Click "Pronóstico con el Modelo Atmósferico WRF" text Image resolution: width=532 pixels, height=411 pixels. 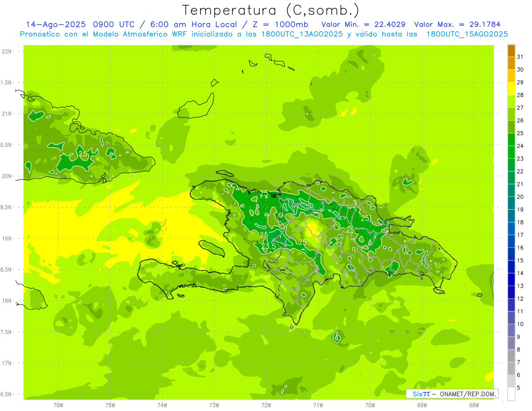(105, 34)
